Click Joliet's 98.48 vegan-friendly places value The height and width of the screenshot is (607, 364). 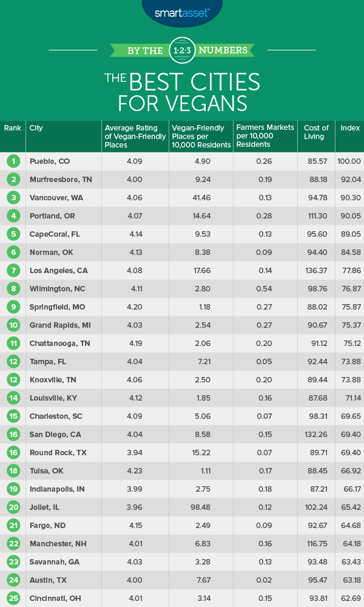click(x=200, y=507)
